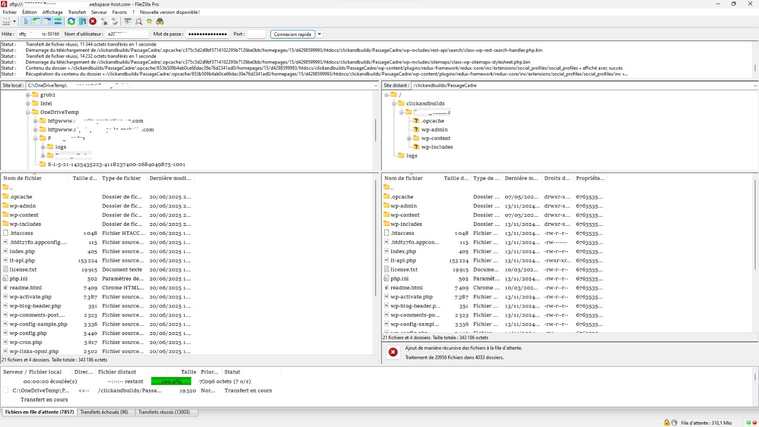This screenshot has width=759, height=427.
Task: Focus the Nom d'utilisateur field
Action: pyautogui.click(x=127, y=34)
